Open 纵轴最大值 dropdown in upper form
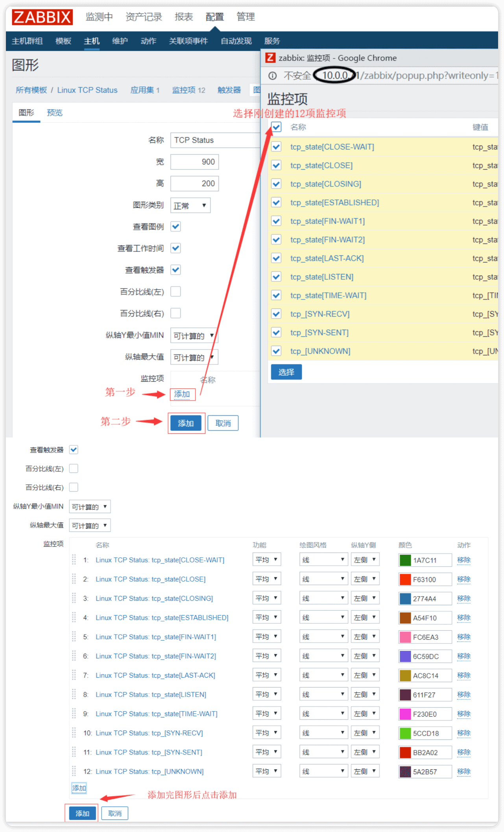Image resolution: width=504 pixels, height=832 pixels. click(x=194, y=357)
